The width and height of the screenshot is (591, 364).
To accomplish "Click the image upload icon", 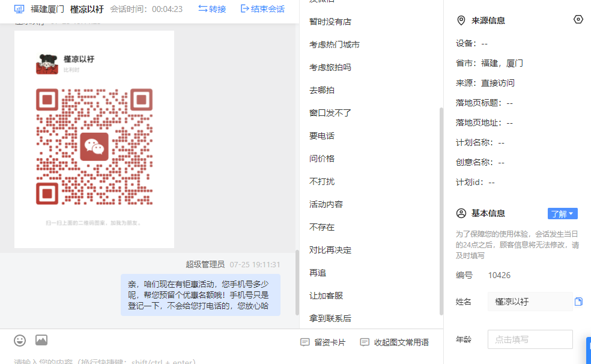I will (x=41, y=340).
